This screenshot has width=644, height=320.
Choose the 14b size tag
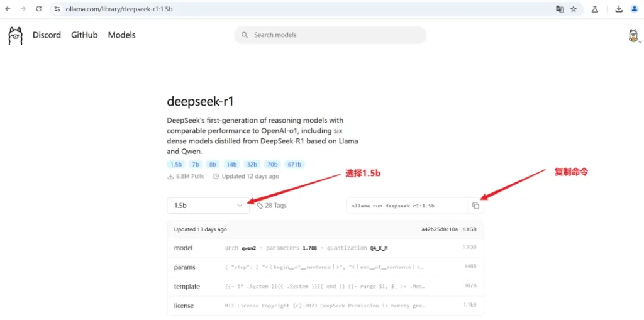click(232, 164)
